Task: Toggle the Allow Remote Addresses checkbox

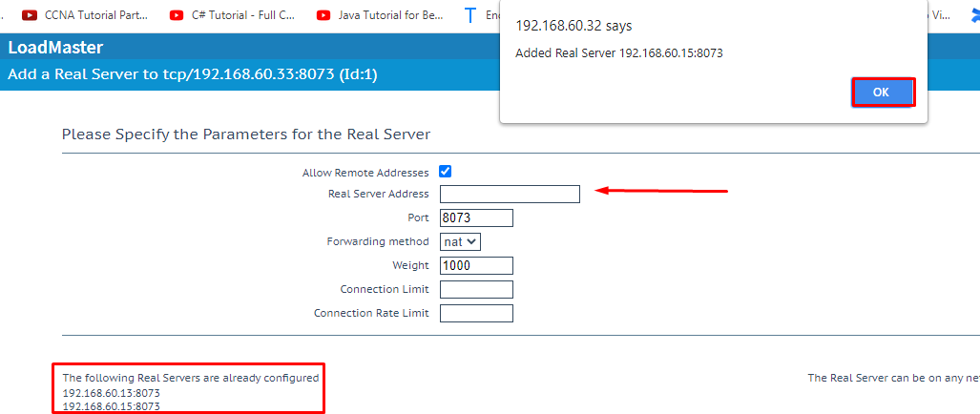Action: pyautogui.click(x=445, y=172)
